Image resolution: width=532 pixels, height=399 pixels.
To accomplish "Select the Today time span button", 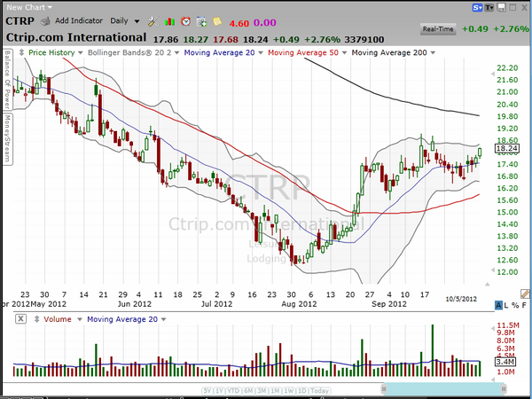I will tap(319, 391).
